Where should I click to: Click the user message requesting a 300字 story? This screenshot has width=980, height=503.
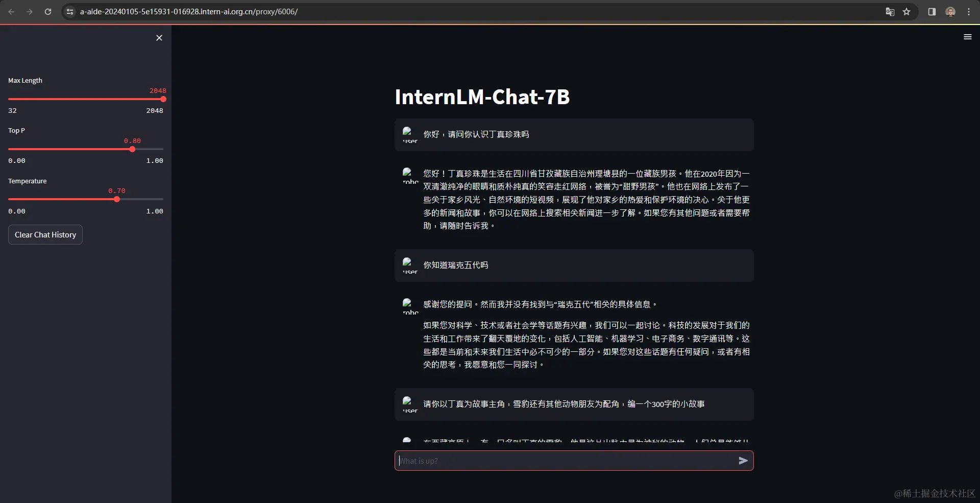[564, 404]
